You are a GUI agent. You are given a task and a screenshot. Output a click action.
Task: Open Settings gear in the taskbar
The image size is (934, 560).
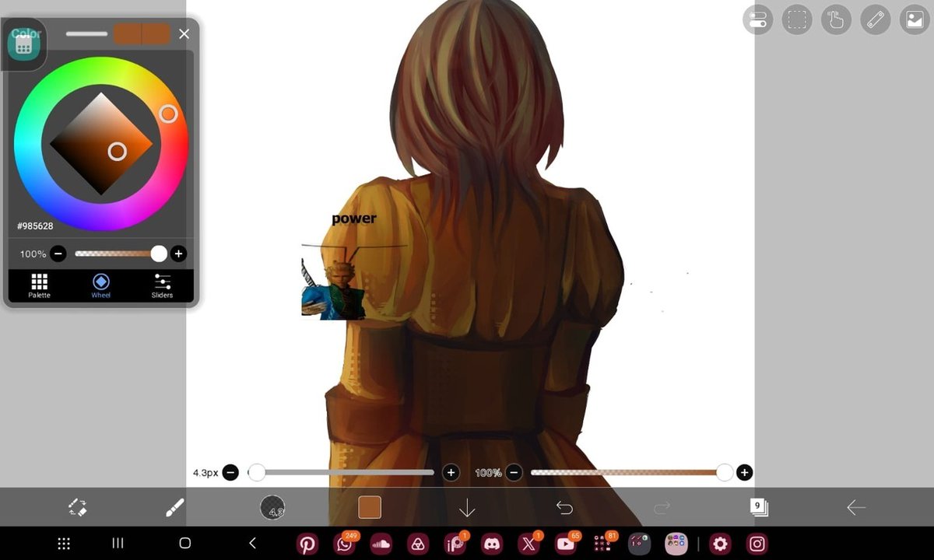721,544
